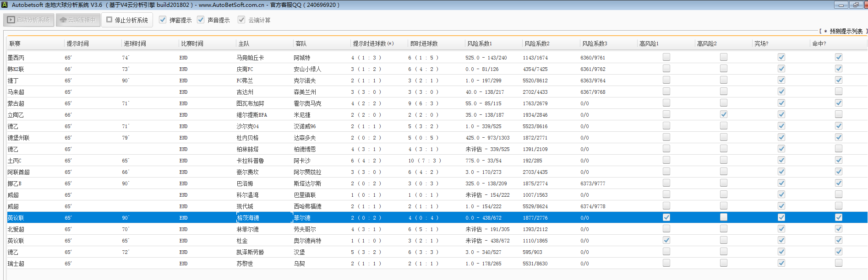Click the 预测提示列表 label
Image resolution: width=868 pixels, height=280 pixels.
(846, 32)
